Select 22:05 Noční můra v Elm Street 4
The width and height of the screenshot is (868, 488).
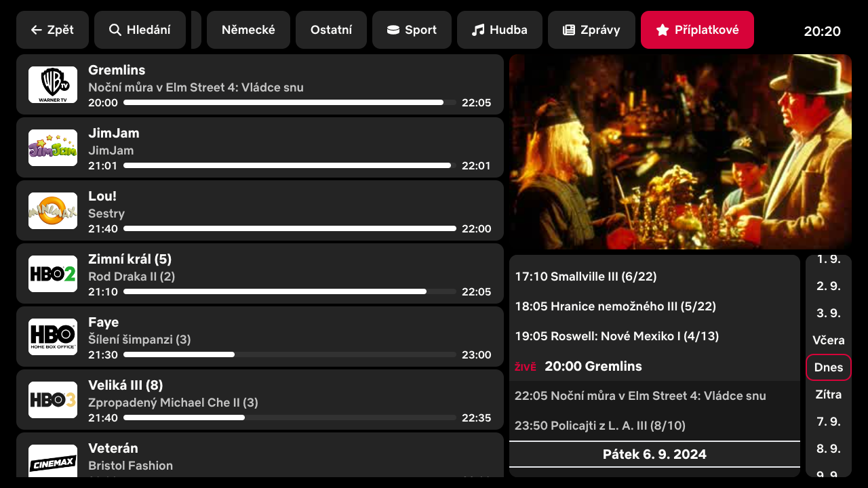tap(654, 396)
